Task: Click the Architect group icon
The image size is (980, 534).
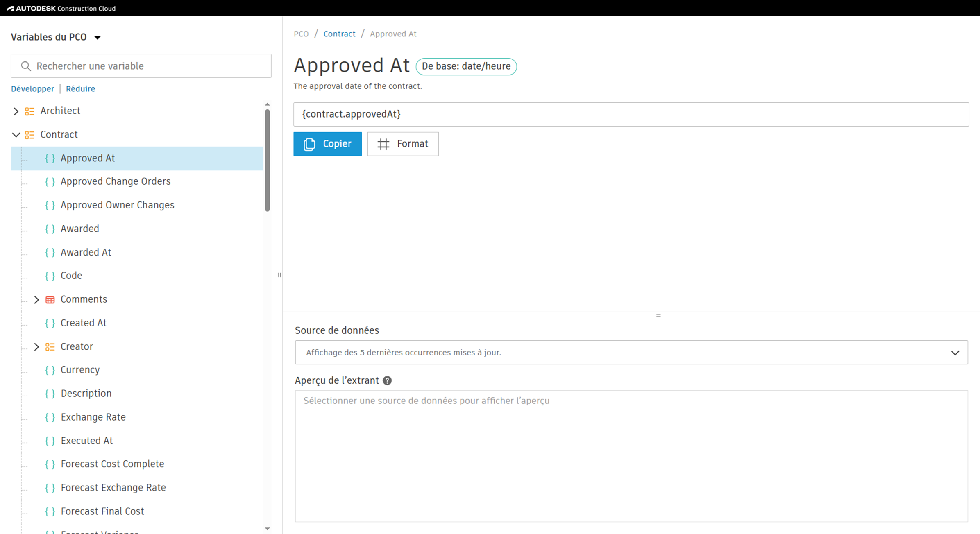Action: click(29, 111)
